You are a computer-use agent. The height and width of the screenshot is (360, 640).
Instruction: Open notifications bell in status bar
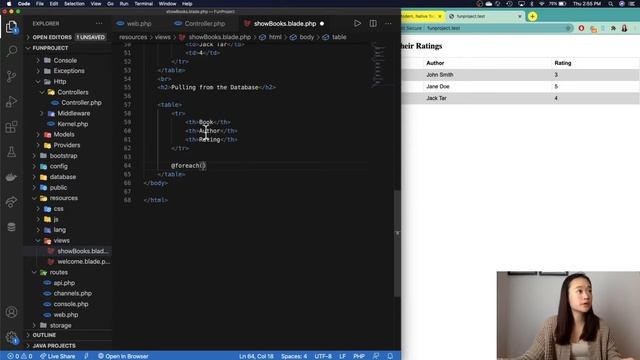click(x=390, y=356)
